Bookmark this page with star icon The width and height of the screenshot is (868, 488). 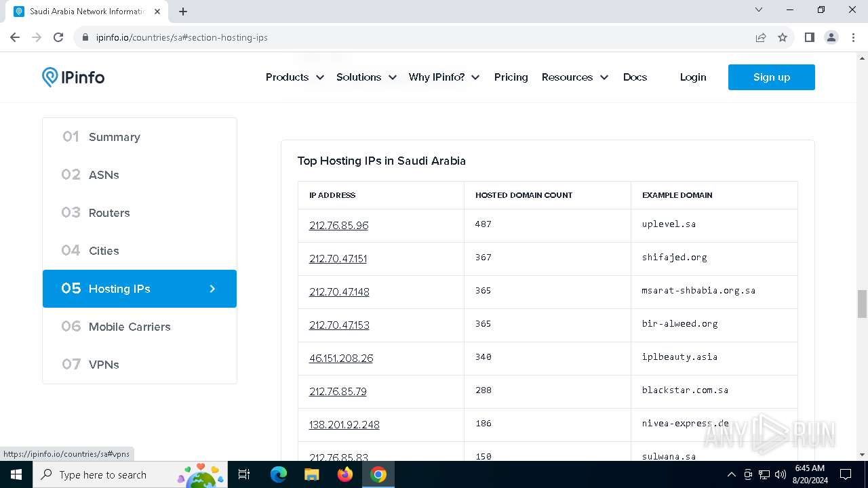[783, 37]
